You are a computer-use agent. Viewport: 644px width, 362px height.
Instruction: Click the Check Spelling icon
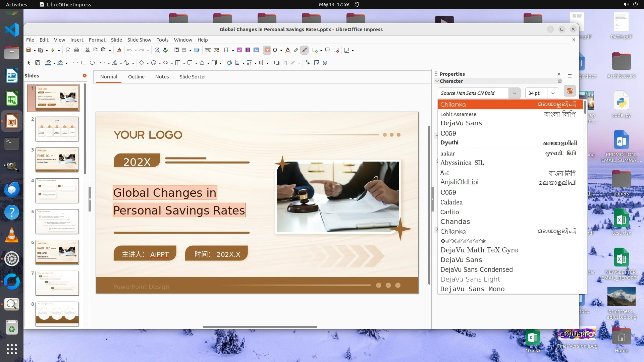[x=165, y=50]
